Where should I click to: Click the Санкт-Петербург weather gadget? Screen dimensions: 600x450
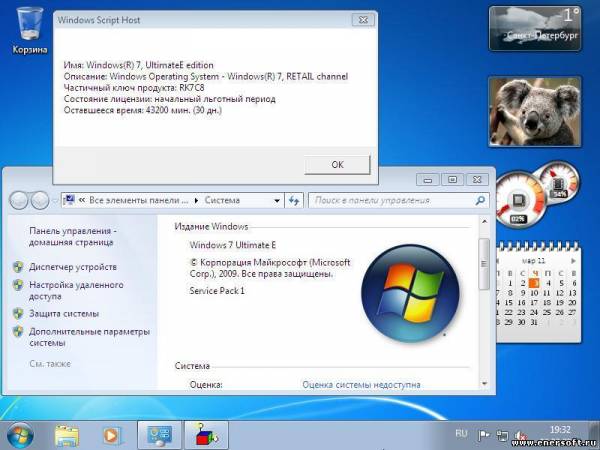535,29
